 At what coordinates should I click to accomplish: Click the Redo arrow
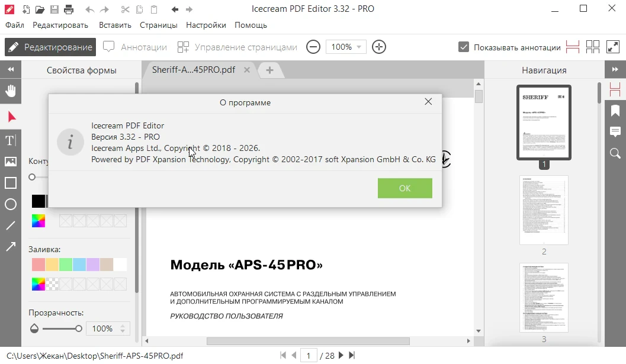tap(104, 9)
